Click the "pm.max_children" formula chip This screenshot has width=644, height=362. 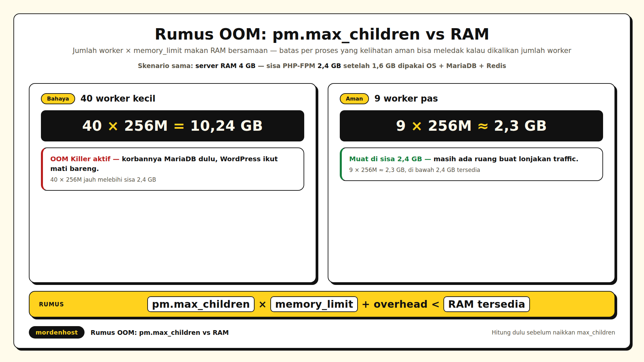(x=201, y=304)
